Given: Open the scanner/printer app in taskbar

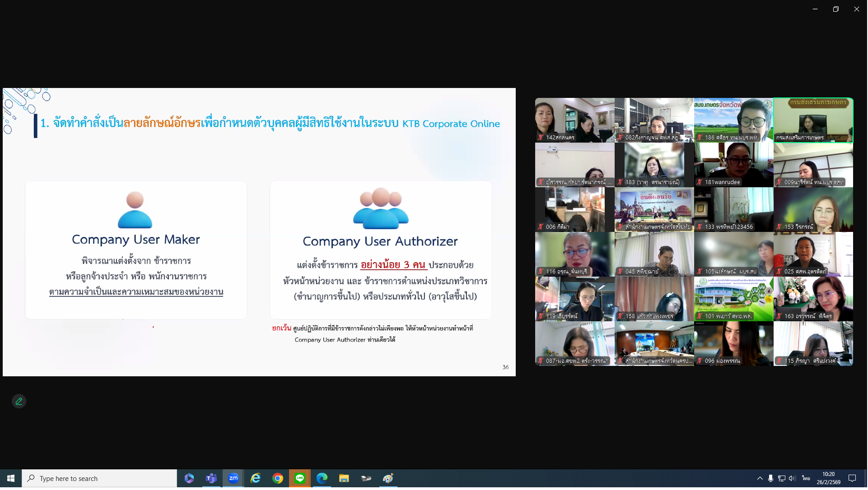Looking at the screenshot, I should (x=366, y=478).
